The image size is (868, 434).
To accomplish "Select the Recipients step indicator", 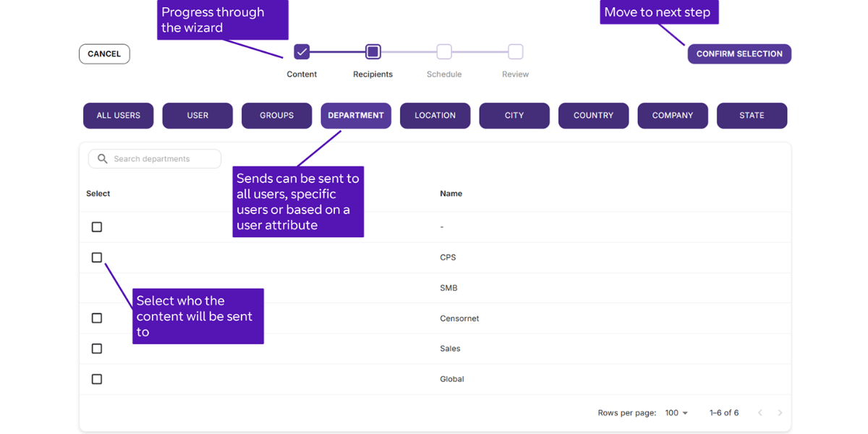I will coord(373,51).
